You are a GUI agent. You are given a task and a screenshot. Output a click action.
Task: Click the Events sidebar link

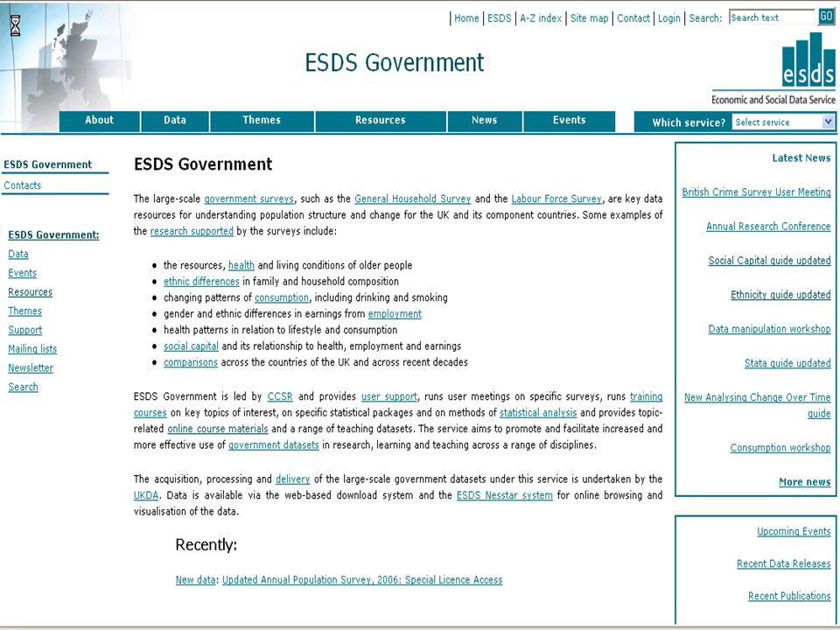tap(23, 273)
